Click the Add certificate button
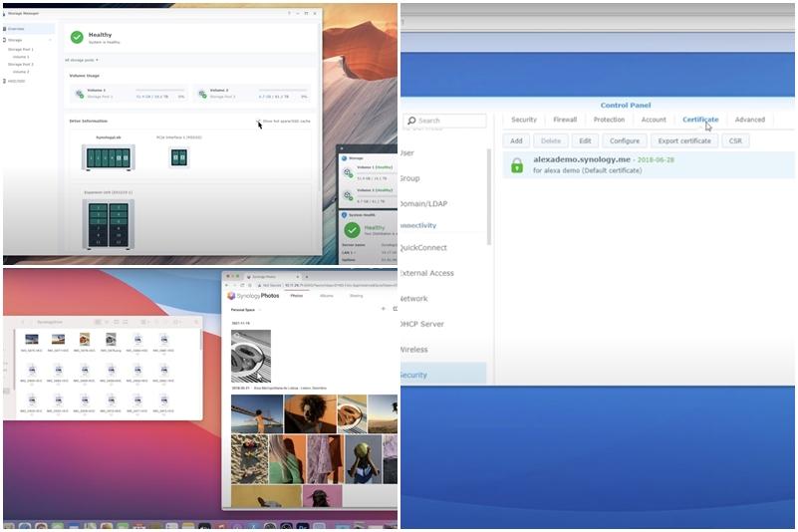 click(x=516, y=141)
